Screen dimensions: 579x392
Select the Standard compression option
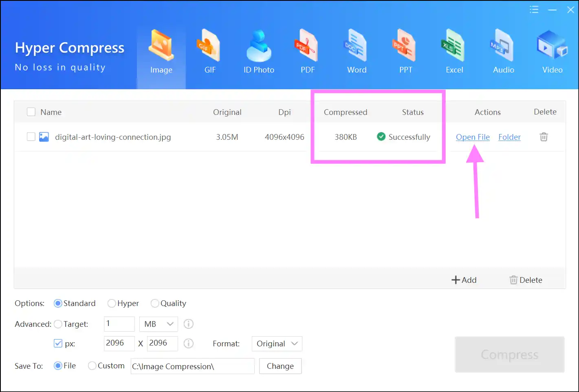click(58, 303)
